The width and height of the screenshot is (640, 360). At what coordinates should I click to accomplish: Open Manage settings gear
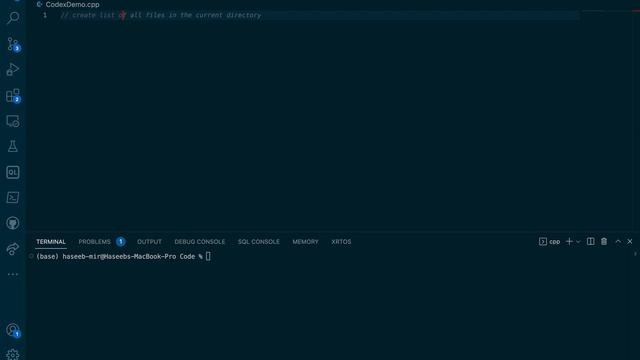click(13, 354)
